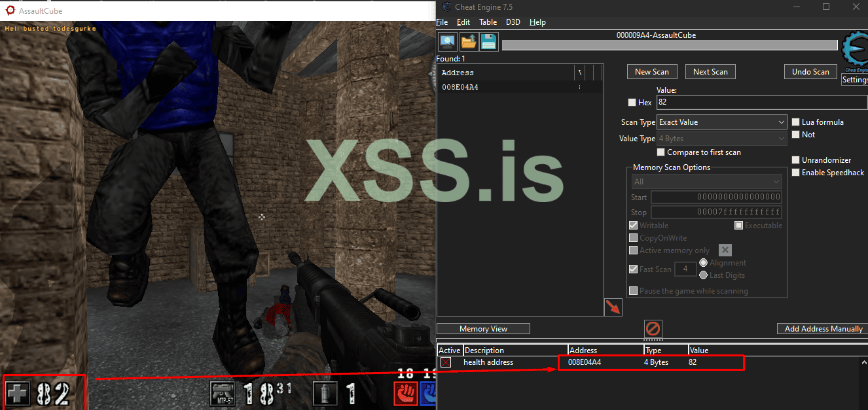This screenshot has width=868, height=410.
Task: Check Pause the game while scanning
Action: [633, 291]
